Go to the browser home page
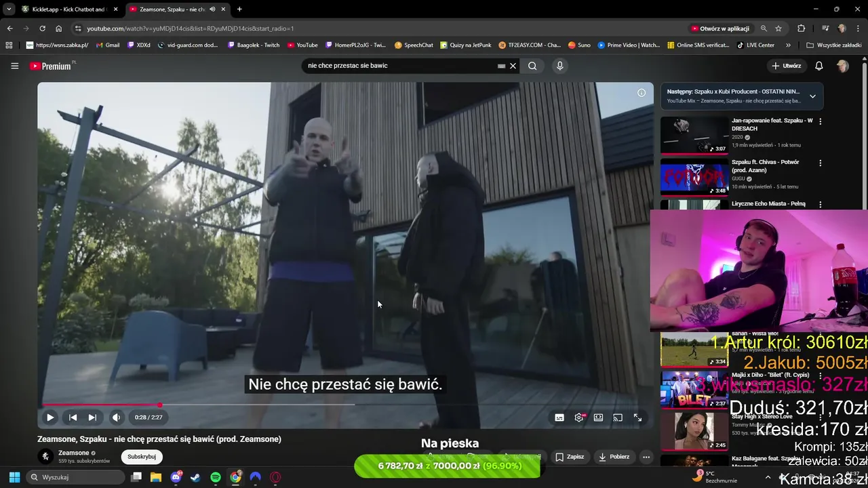This screenshot has width=868, height=488. tap(59, 28)
